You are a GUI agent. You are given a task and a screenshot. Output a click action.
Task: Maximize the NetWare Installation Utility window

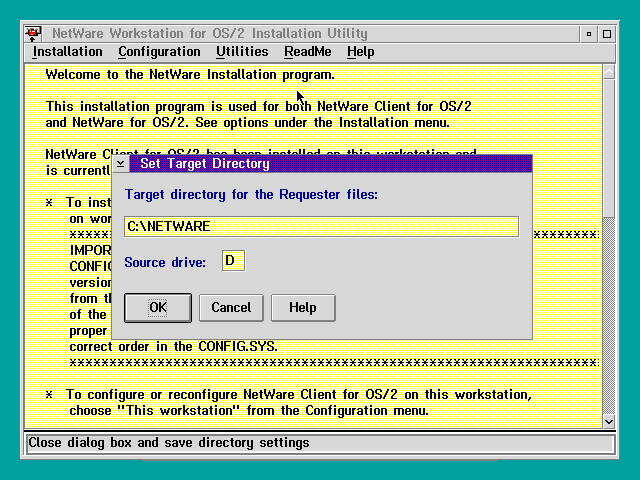607,34
